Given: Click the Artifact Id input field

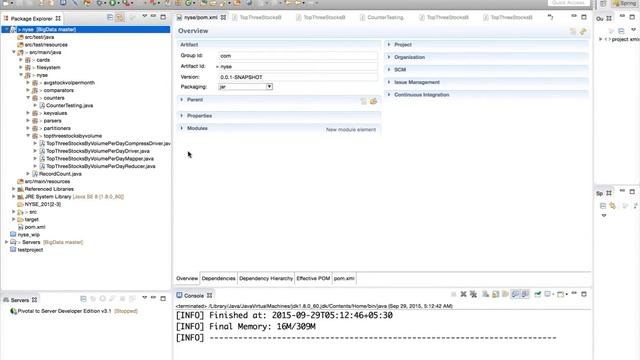Looking at the screenshot, I should 298,66.
